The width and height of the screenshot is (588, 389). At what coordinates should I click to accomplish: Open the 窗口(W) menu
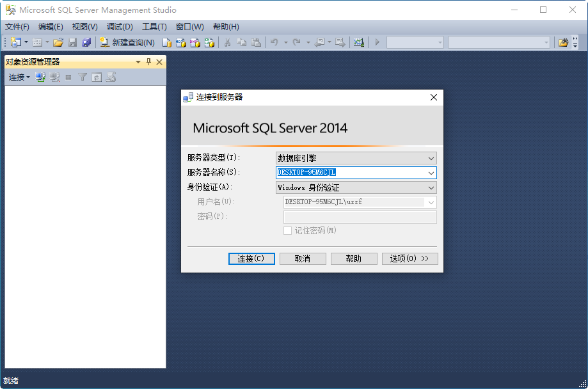point(190,27)
